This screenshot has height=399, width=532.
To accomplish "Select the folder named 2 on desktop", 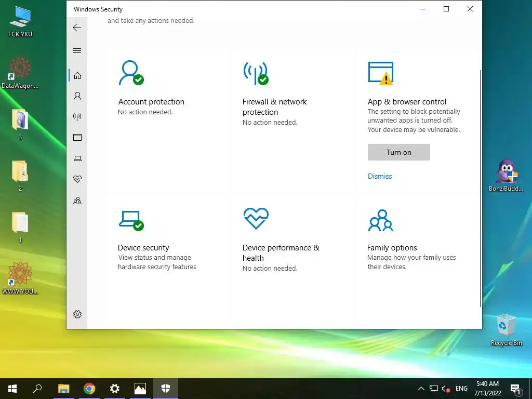I will tap(20, 176).
